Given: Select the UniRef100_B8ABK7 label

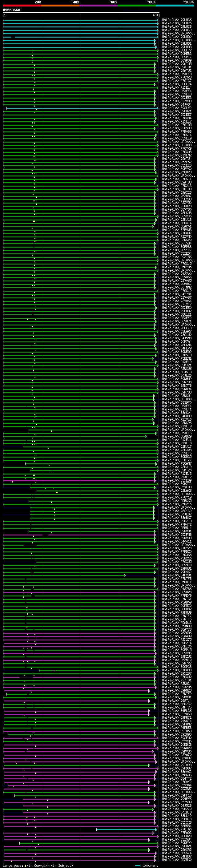Looking at the screenshot, I should click(177, 518).
